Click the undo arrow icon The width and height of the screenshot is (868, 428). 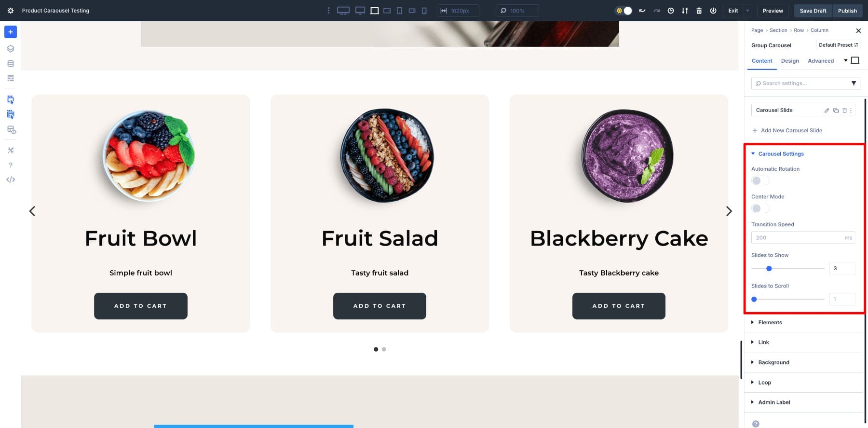pos(642,11)
